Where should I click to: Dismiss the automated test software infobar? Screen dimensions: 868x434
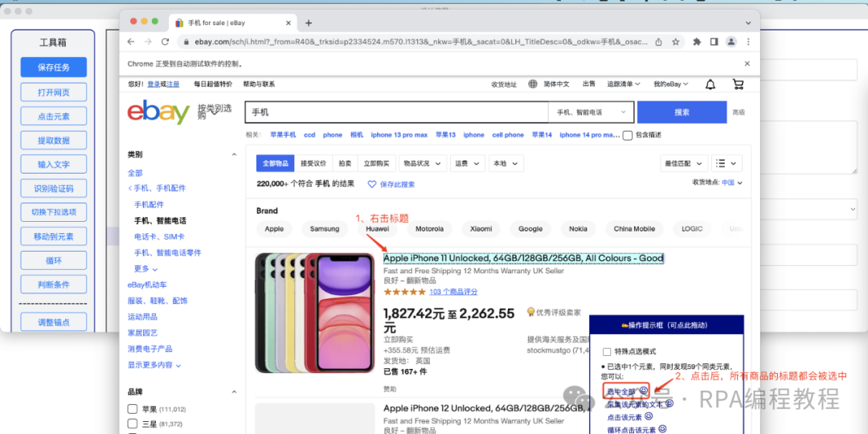click(x=747, y=63)
